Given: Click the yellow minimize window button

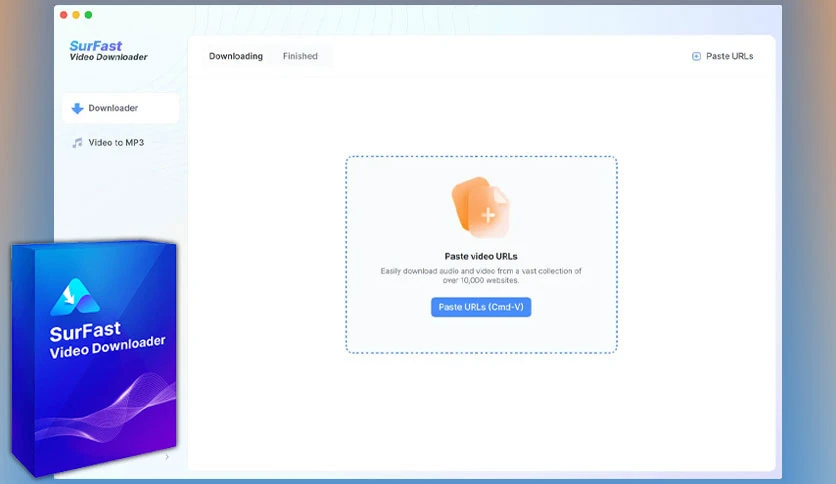Looking at the screenshot, I should pos(76,15).
